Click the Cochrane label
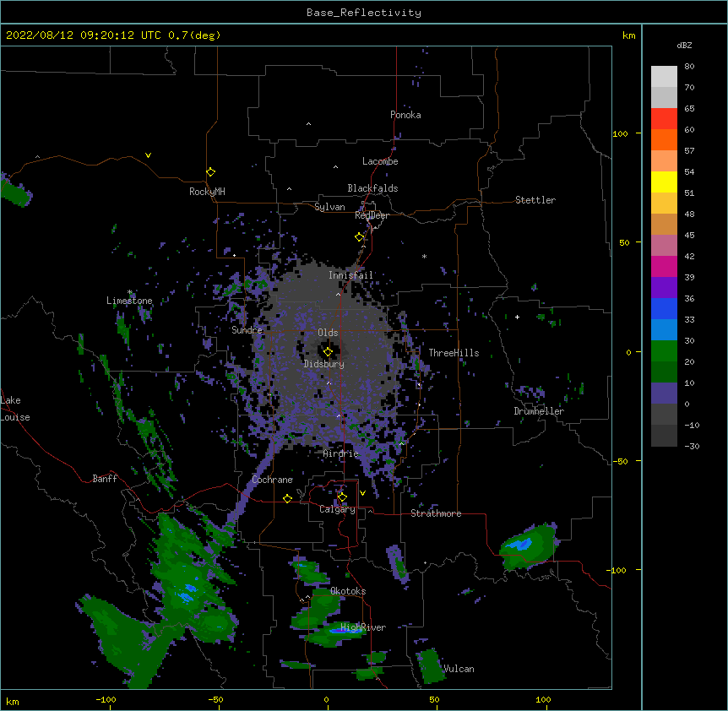This screenshot has width=728, height=711. pos(273,480)
